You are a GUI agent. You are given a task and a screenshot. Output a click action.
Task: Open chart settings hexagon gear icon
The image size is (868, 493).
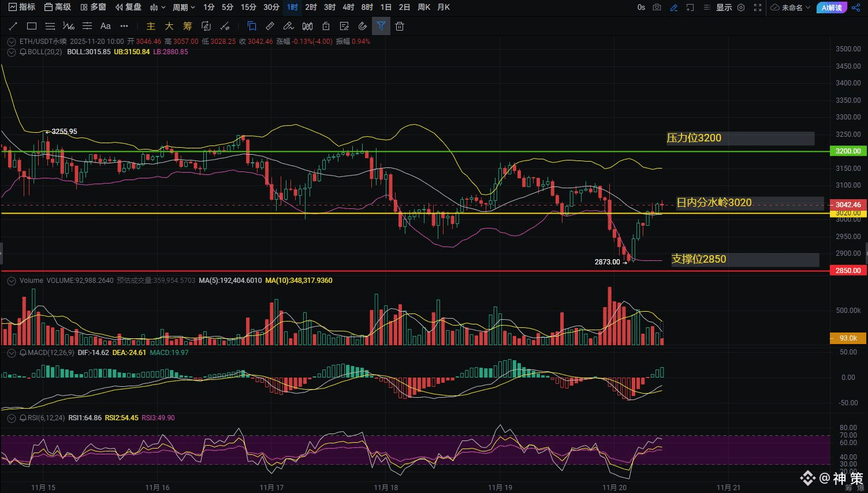coord(741,8)
